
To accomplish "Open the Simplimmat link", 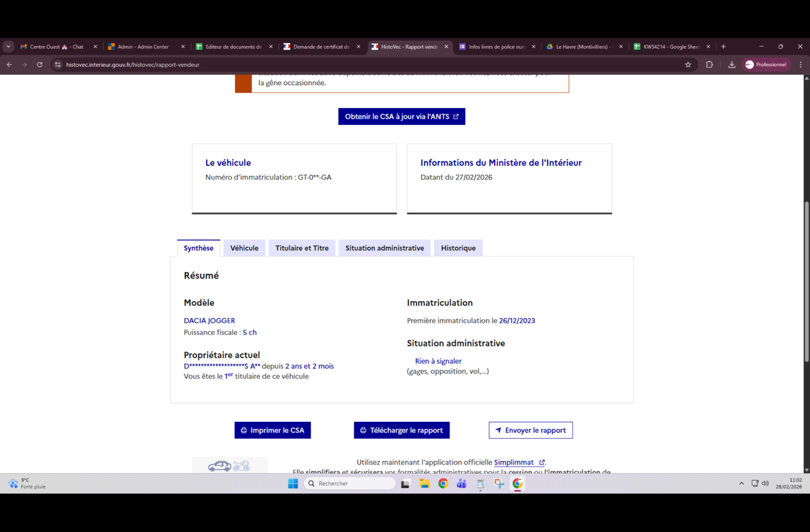I will pyautogui.click(x=519, y=462).
